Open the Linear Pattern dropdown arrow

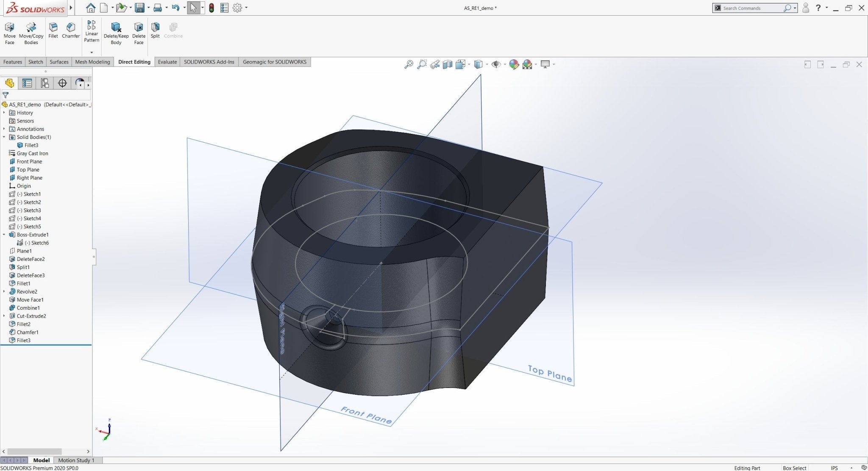coord(91,52)
